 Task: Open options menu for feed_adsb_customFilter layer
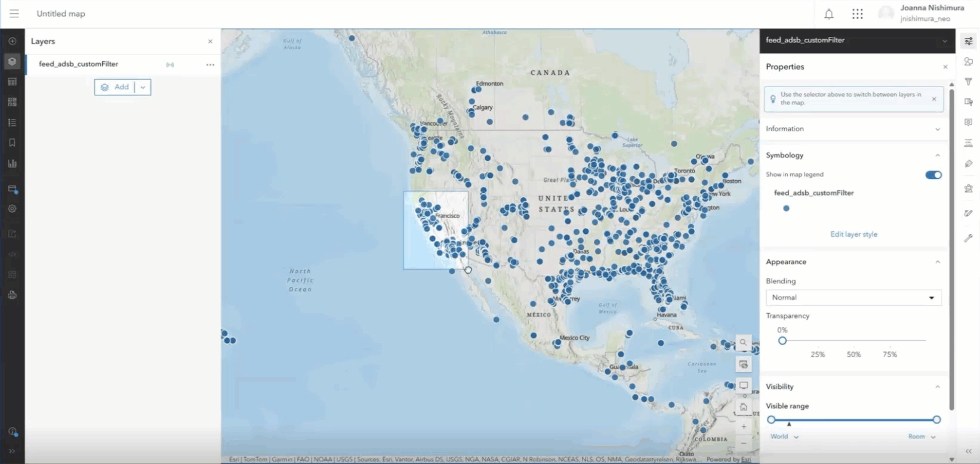(x=210, y=64)
